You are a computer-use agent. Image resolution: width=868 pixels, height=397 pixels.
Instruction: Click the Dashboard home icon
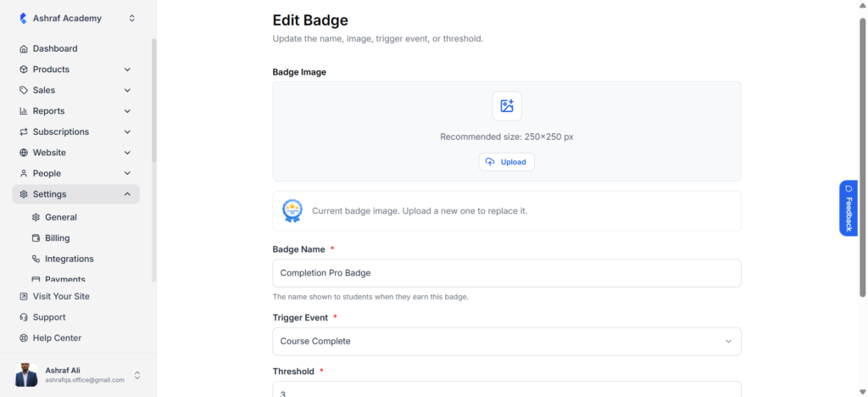click(23, 48)
